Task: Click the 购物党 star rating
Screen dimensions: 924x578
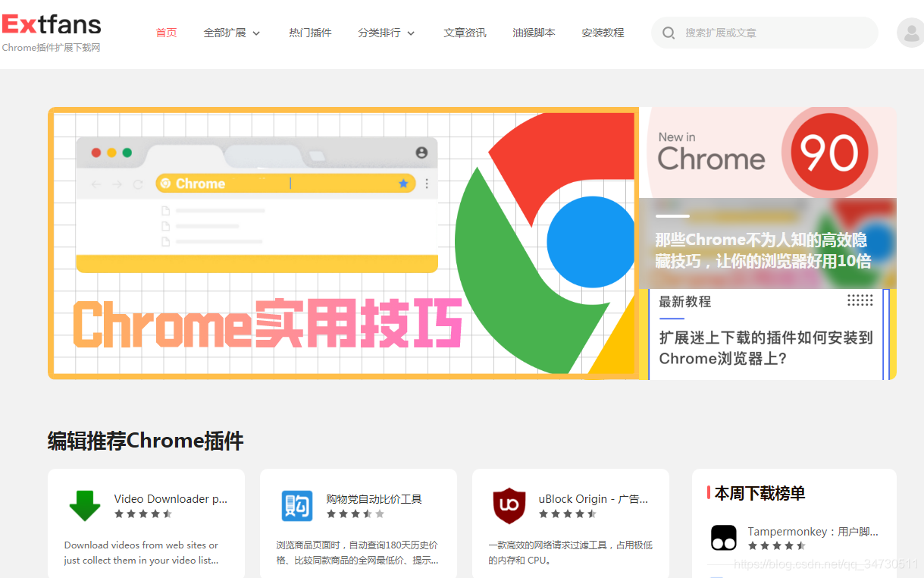Action: 356,514
